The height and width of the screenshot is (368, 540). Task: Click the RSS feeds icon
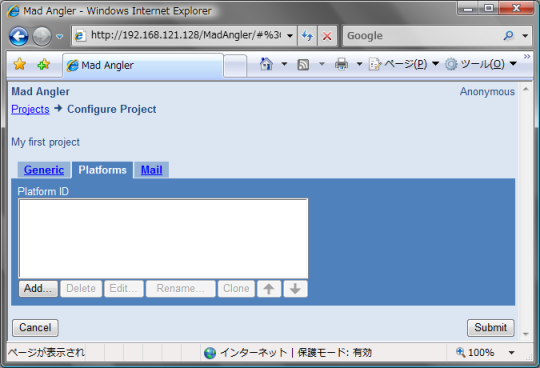[x=303, y=64]
